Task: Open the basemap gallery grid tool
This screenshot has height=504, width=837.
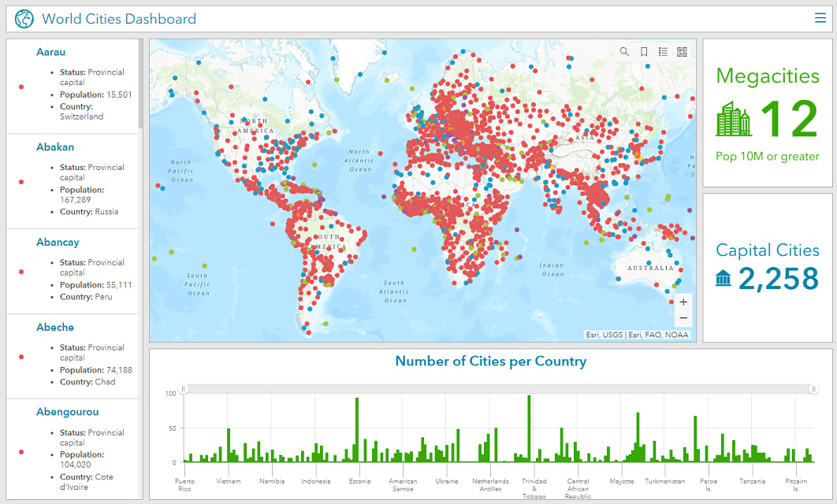Action: point(682,52)
